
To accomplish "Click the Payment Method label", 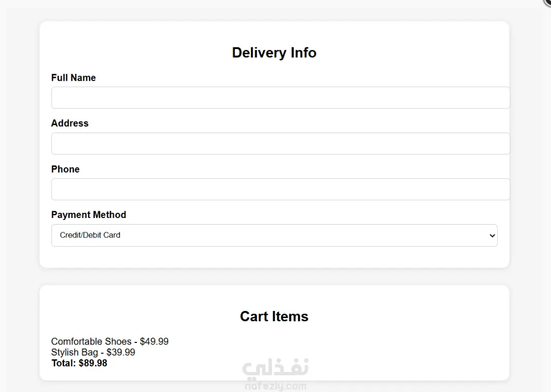I will click(x=88, y=215).
